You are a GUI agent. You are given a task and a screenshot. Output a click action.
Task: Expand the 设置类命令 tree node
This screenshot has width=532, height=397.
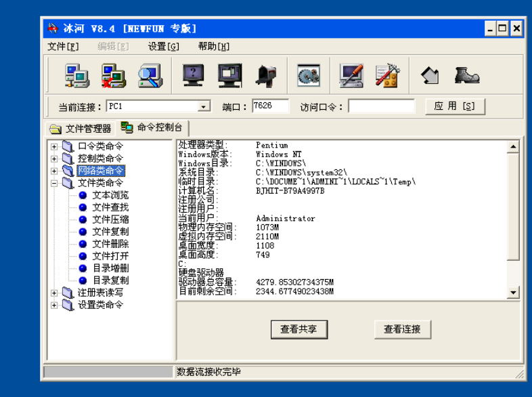pos(54,306)
